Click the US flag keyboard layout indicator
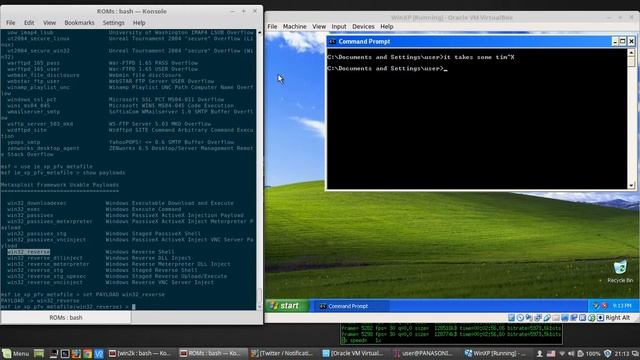The width and height of the screenshot is (640, 360). pyautogui.click(x=551, y=353)
